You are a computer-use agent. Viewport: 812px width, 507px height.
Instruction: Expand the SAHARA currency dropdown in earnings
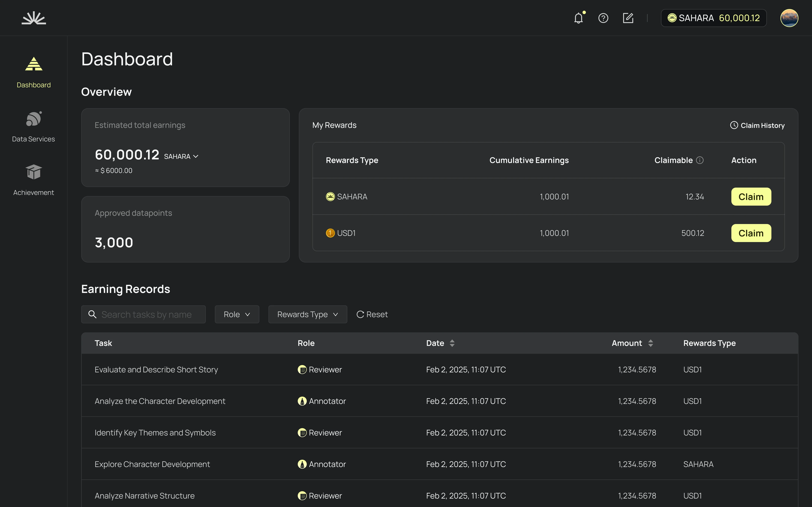pos(182,157)
